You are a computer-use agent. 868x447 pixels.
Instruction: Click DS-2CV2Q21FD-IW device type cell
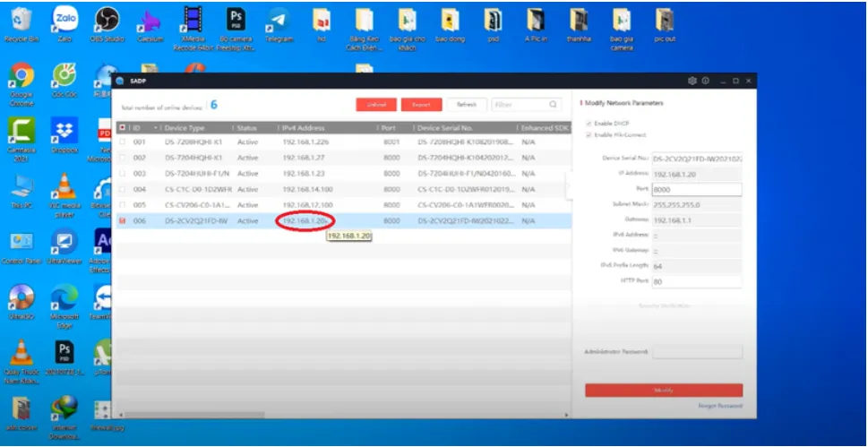(x=196, y=221)
